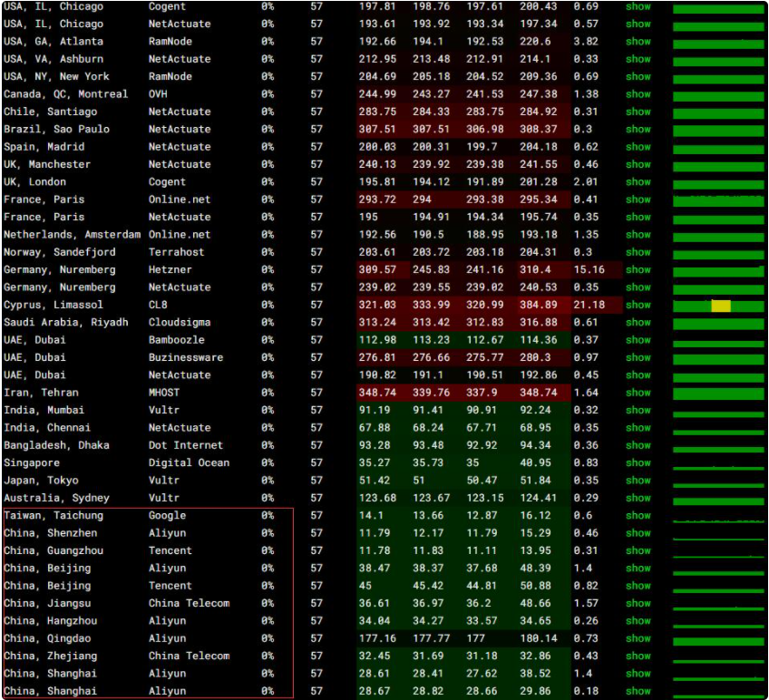The width and height of the screenshot is (769, 700).
Task: Open show link for Brazil, Sao Paulo
Action: (638, 129)
